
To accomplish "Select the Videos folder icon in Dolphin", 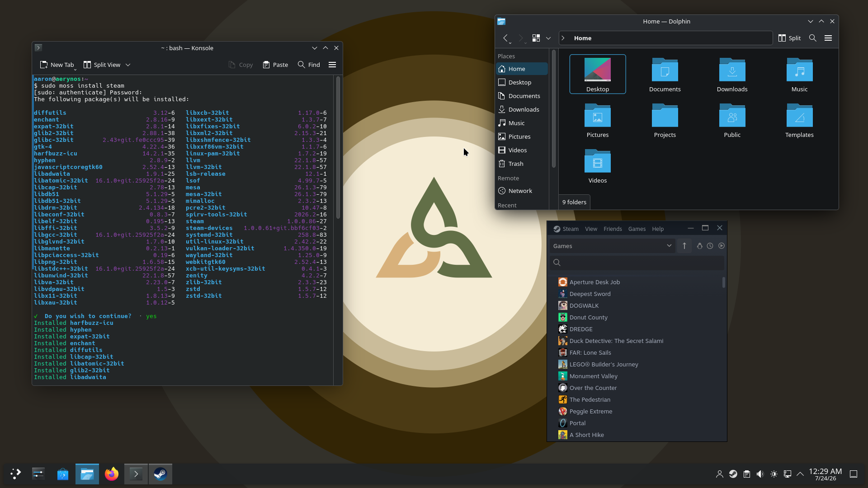I will 598,165.
